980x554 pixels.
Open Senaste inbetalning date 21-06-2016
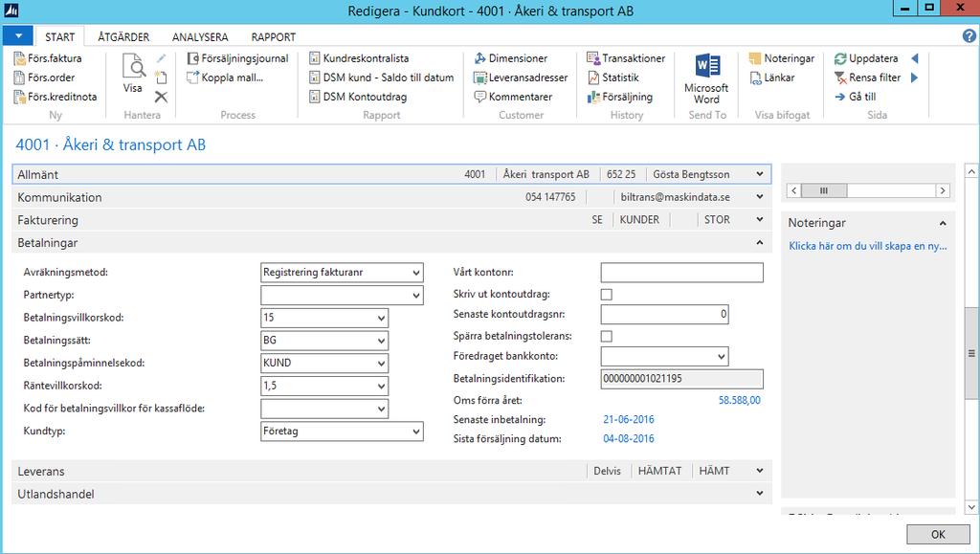tap(629, 420)
